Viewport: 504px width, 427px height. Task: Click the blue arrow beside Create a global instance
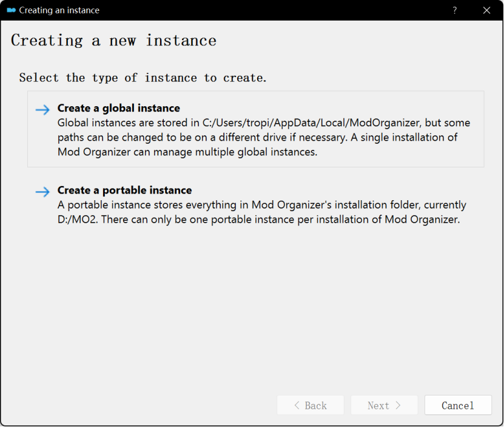click(42, 110)
